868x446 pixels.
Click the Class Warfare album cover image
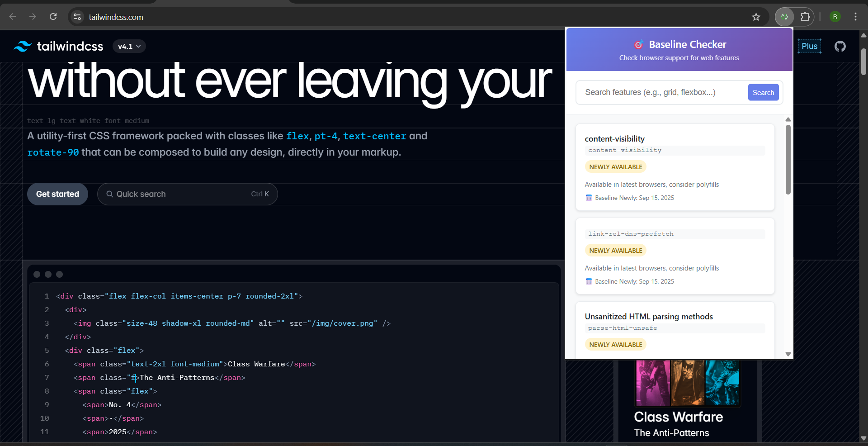pyautogui.click(x=688, y=383)
